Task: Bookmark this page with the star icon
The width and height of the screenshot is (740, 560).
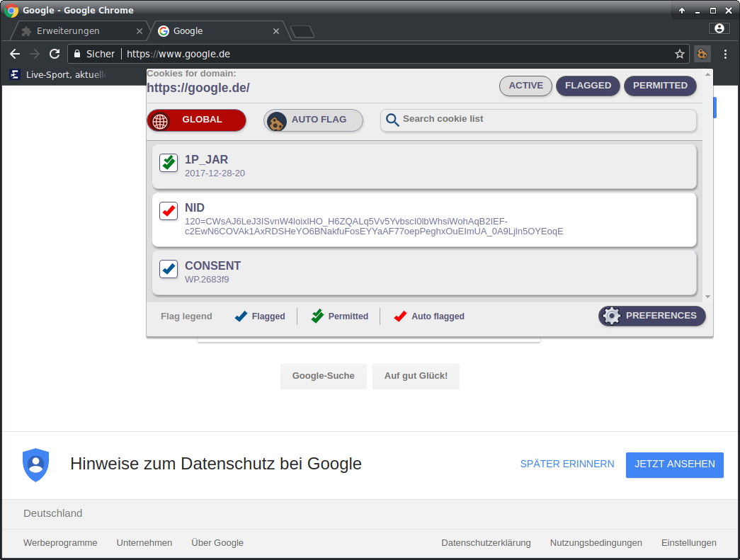Action: (680, 54)
